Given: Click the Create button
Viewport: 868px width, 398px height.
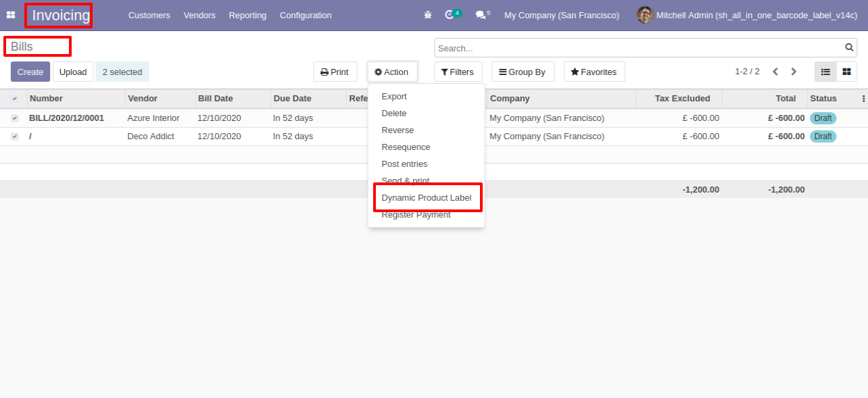Looking at the screenshot, I should click(x=30, y=72).
